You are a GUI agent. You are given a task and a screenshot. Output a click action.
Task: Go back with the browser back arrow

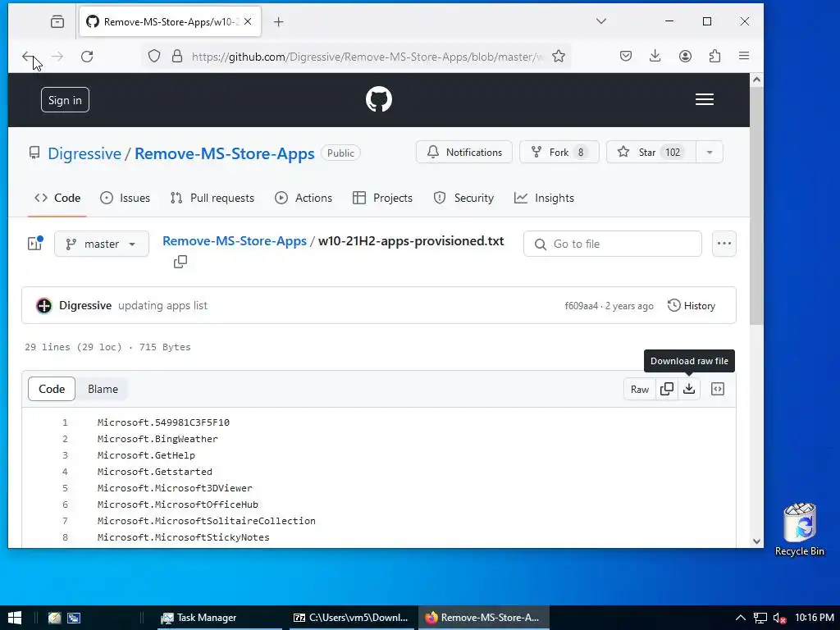[28, 57]
